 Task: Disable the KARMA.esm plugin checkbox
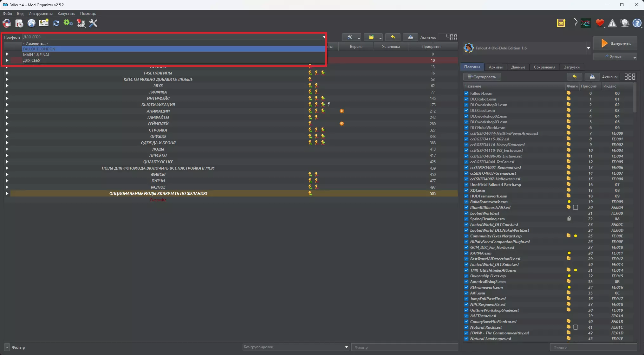pyautogui.click(x=466, y=253)
